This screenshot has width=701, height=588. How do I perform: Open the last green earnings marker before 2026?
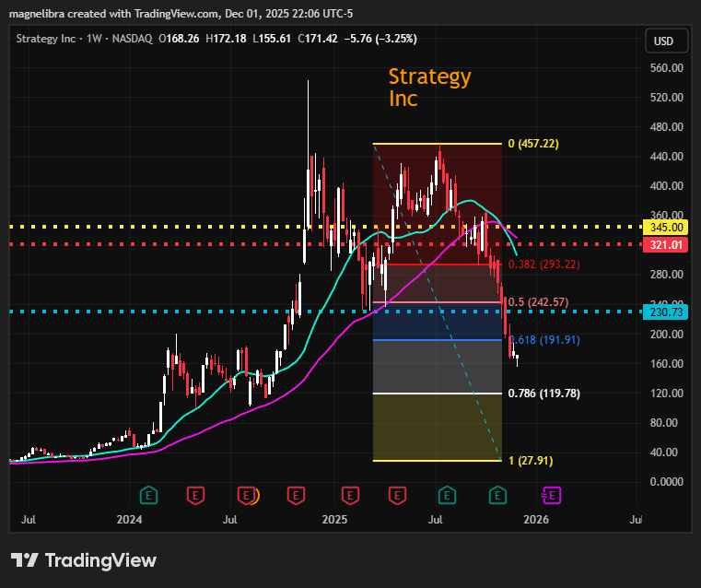click(497, 496)
